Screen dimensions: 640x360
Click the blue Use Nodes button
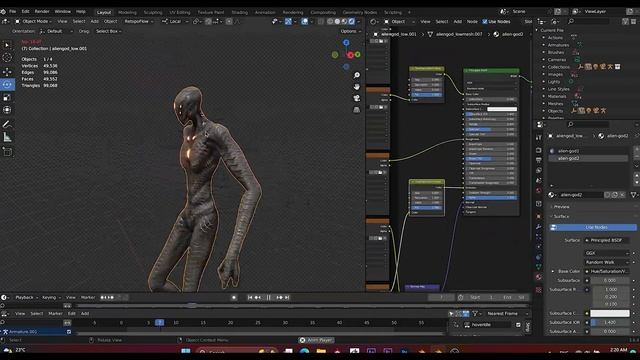pos(593,227)
